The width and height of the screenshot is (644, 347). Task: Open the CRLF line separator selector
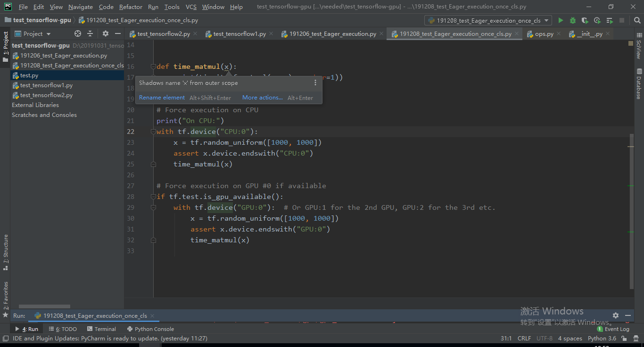pos(524,338)
